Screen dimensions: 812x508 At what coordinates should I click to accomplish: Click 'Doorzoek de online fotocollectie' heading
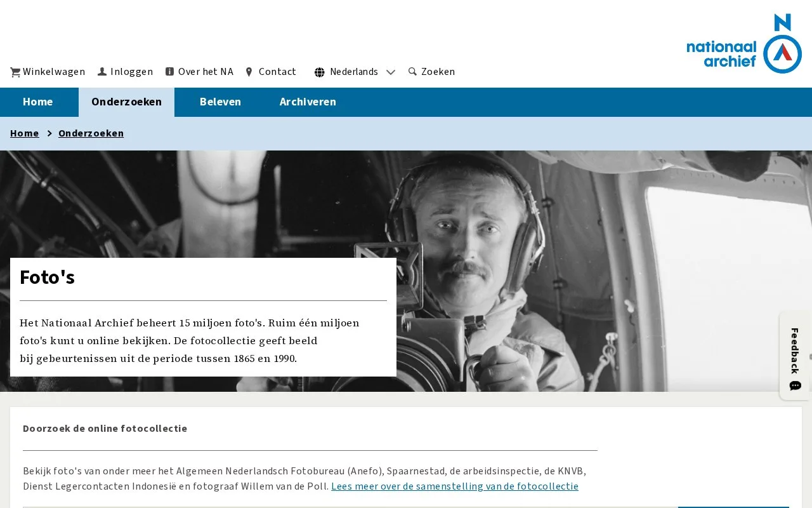(x=105, y=429)
